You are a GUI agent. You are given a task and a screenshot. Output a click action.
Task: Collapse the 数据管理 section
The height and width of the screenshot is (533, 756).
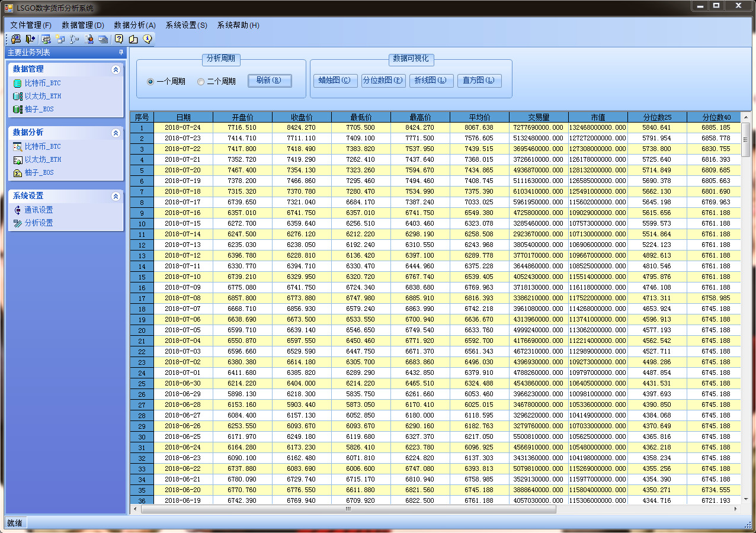(116, 69)
